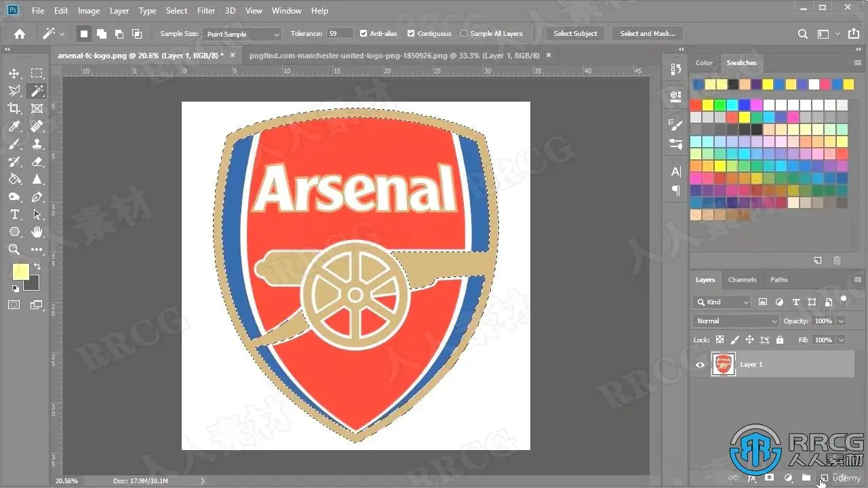Open the Image menu
The width and height of the screenshot is (868, 488).
tap(89, 11)
